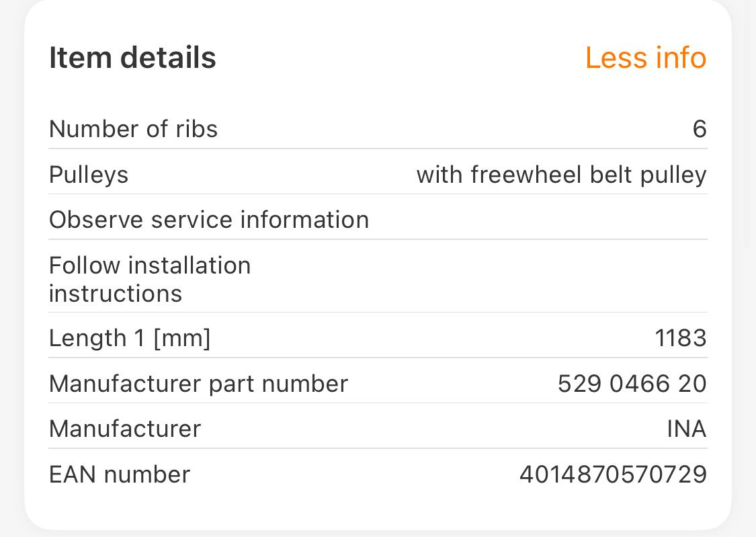The image size is (756, 537).
Task: Tap the ribs value 6
Action: pos(699,128)
